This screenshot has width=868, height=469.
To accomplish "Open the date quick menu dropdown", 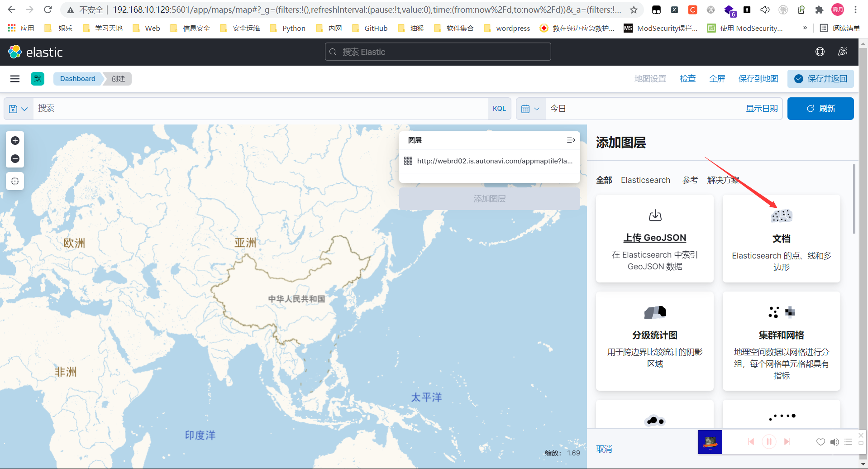I will pos(530,109).
